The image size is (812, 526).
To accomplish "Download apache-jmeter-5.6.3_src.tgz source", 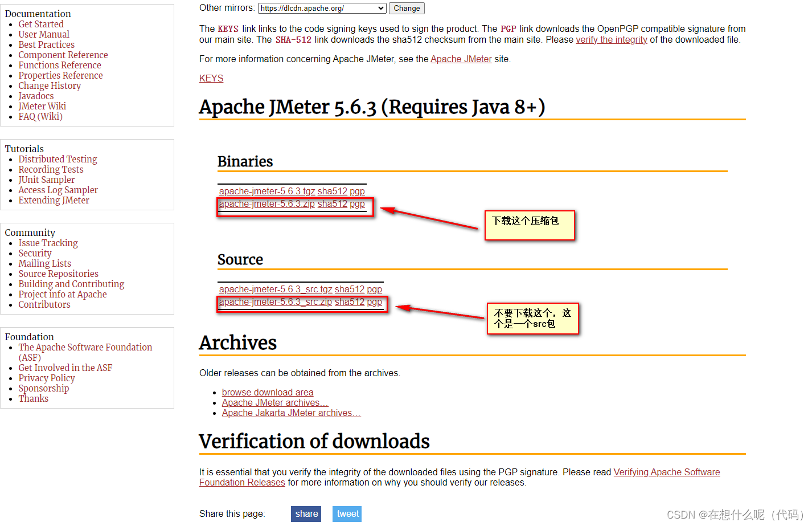I will [x=276, y=289].
